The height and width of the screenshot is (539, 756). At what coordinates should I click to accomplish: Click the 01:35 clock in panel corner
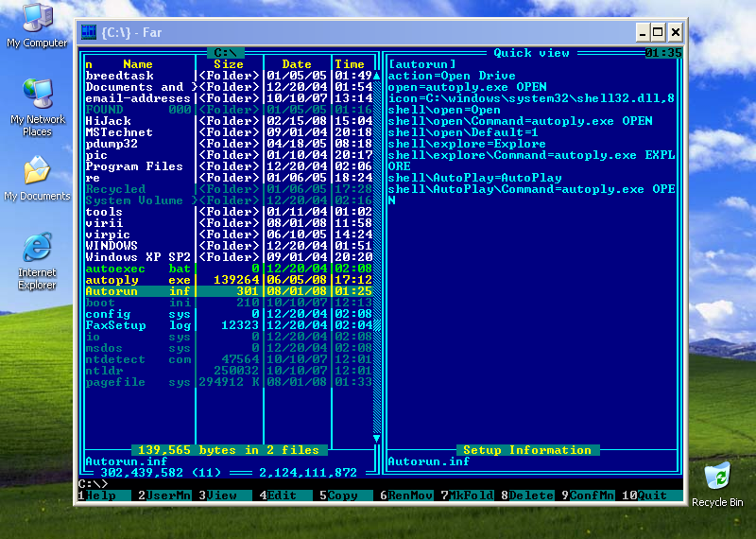point(663,53)
